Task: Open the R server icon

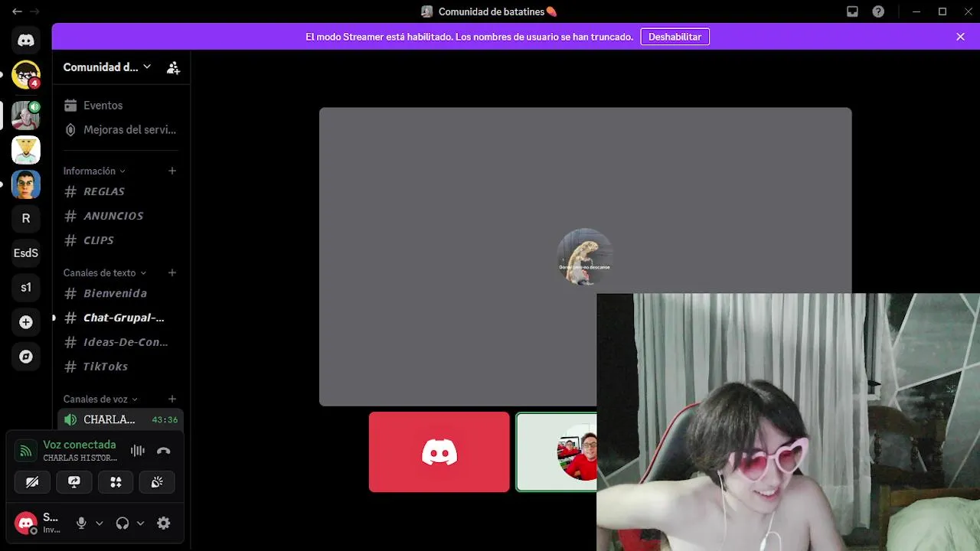Action: coord(26,219)
